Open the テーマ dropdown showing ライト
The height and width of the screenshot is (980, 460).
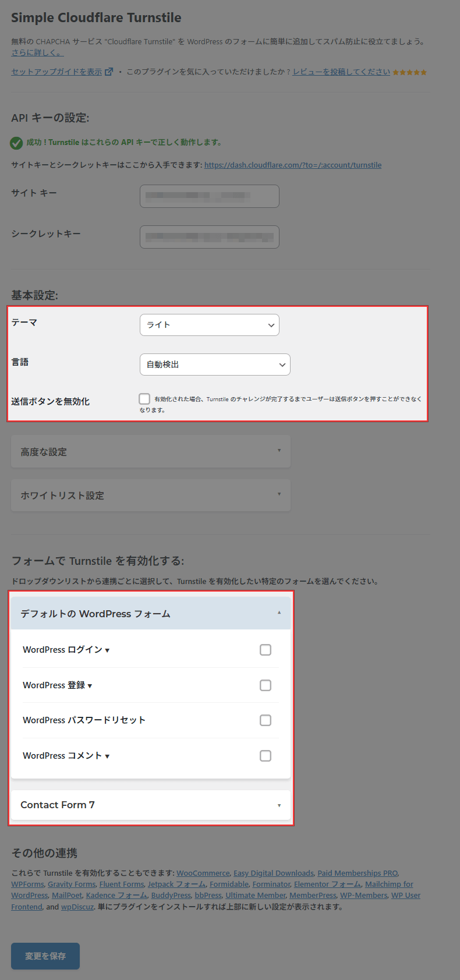click(x=210, y=325)
